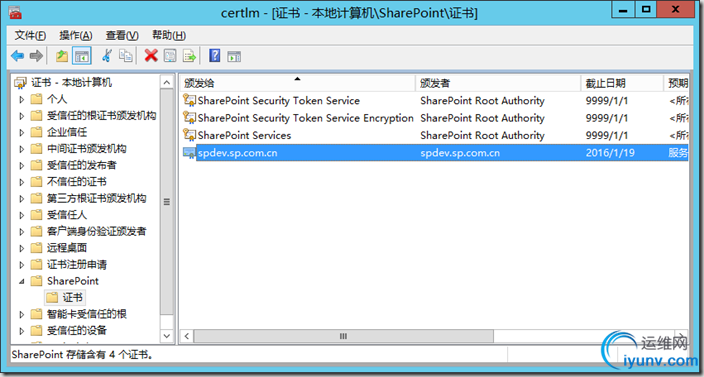Click the list horizontal scroll left arrow
The height and width of the screenshot is (377, 704).
pyautogui.click(x=187, y=336)
